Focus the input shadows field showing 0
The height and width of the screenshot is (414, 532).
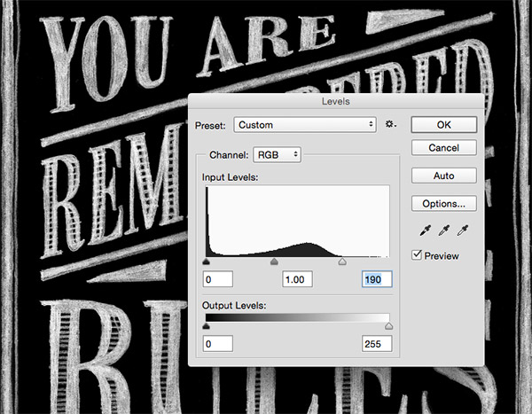pyautogui.click(x=217, y=279)
